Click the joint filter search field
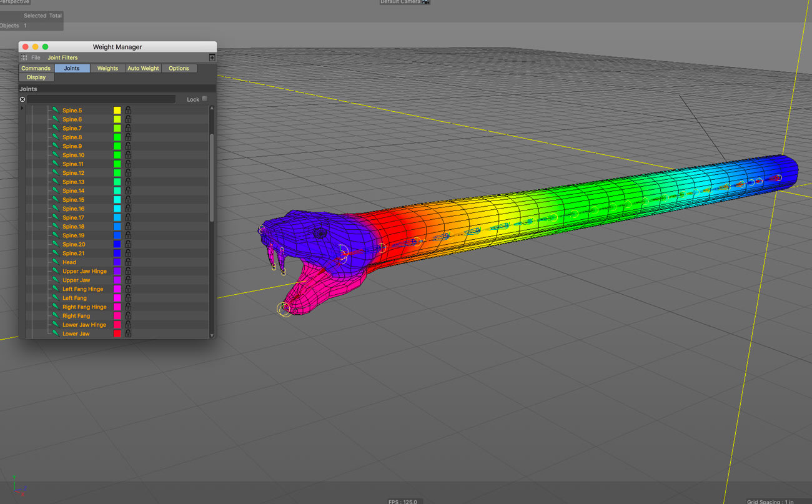Screen dimensions: 812x504 point(101,99)
